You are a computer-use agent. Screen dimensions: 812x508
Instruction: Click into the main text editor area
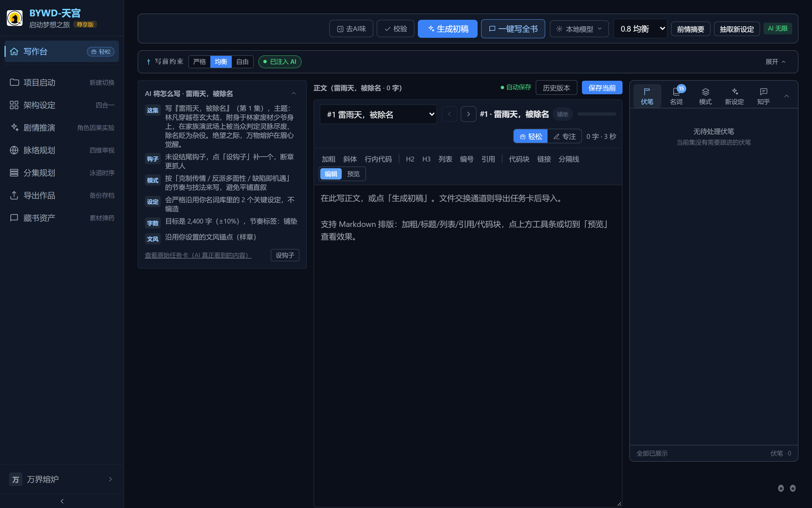[468, 345]
